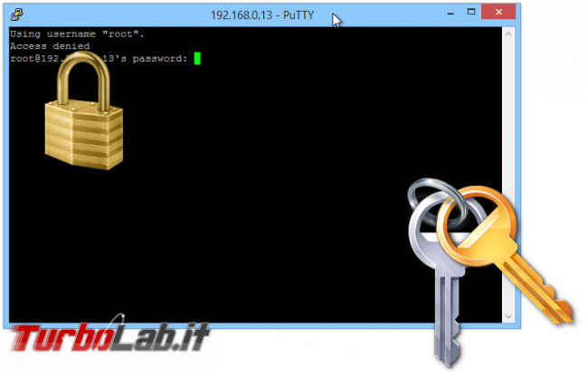This screenshot has height=375, width=588.
Task: Click the green password prompt cursor
Action: click(x=197, y=58)
